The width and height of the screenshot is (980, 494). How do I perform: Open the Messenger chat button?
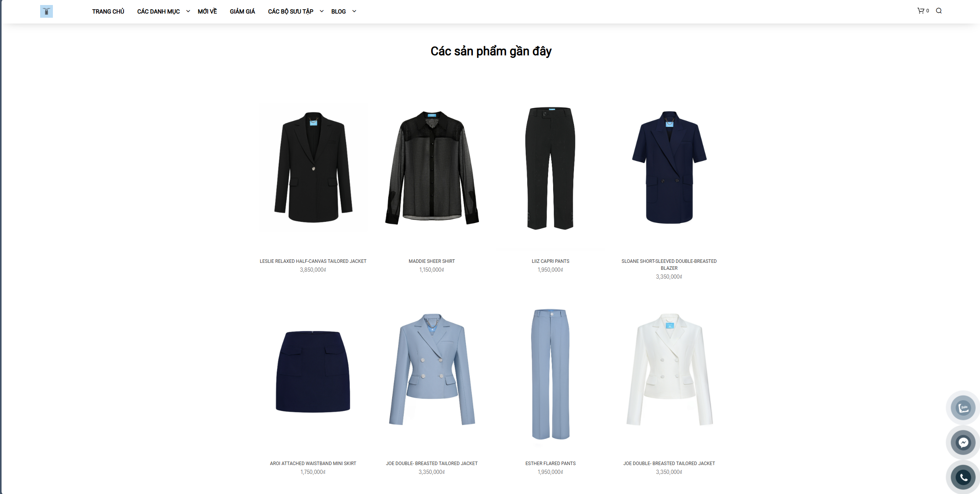coord(963,442)
